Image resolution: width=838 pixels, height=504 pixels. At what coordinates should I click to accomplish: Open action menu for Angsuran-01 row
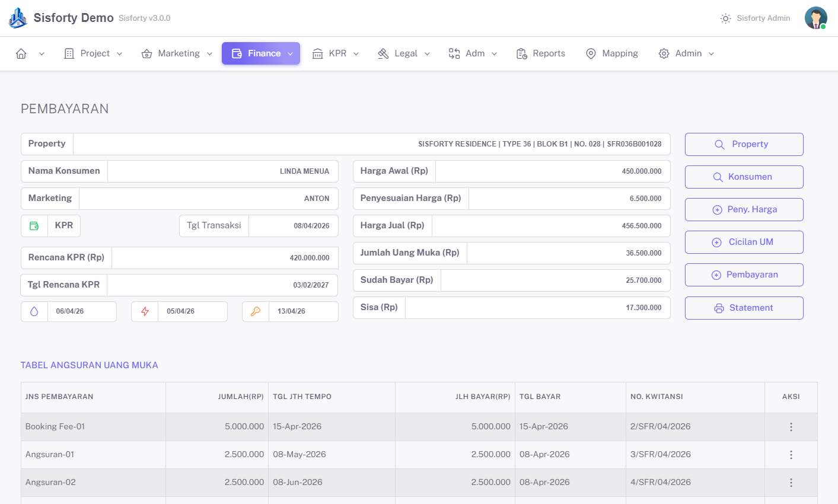pos(791,455)
